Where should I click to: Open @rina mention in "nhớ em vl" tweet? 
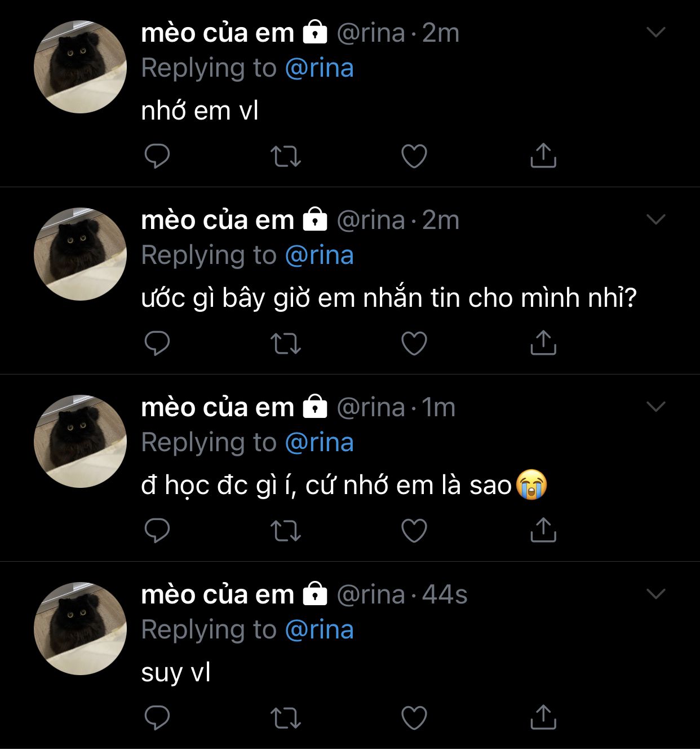click(x=319, y=68)
